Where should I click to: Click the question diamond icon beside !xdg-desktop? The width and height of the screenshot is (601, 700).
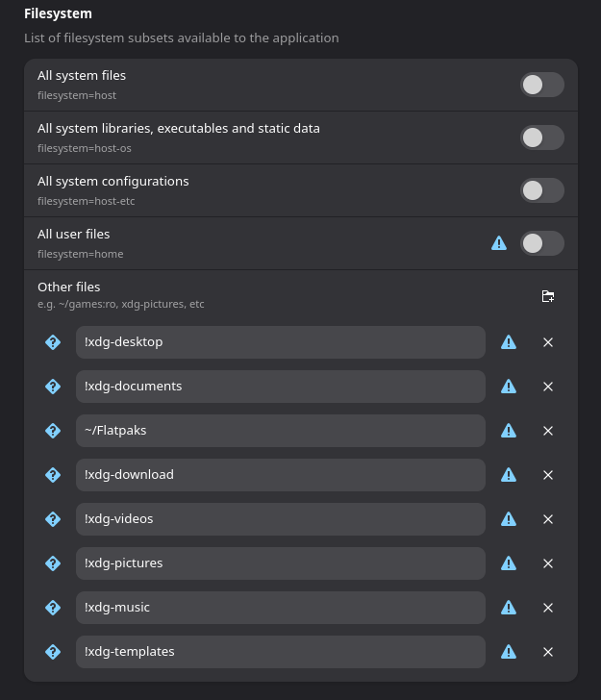coord(53,342)
